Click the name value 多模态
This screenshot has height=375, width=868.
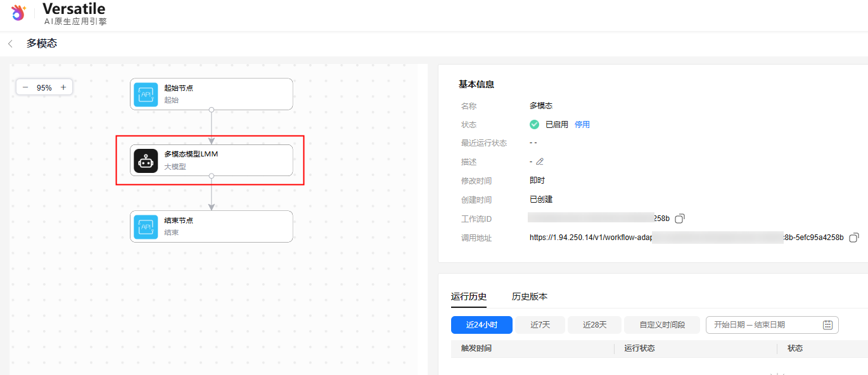coord(541,106)
